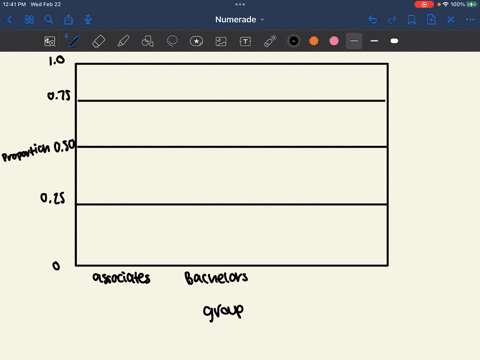Tap the share/export icon

(x=68, y=20)
